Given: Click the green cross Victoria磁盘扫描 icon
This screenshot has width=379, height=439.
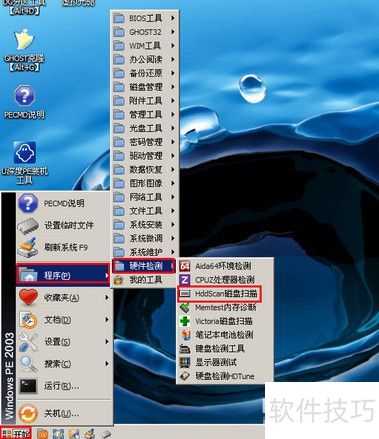Looking at the screenshot, I should pos(185,321).
